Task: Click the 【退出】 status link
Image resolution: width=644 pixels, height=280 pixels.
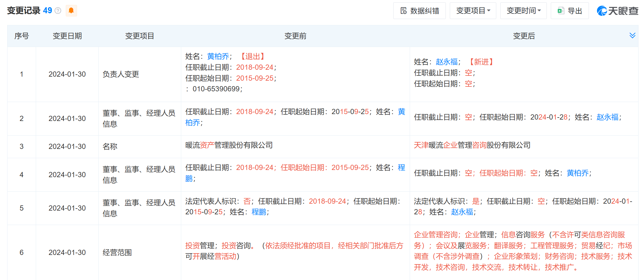Action: click(x=252, y=56)
